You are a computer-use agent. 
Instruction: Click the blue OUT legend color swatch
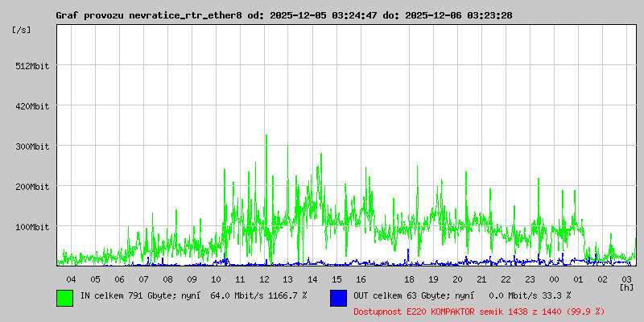click(338, 297)
